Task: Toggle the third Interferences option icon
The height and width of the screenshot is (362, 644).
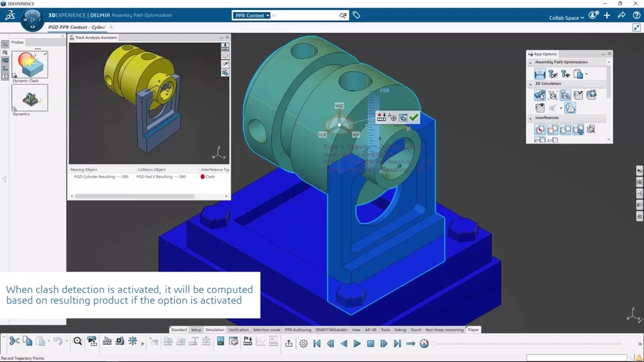Action: [x=566, y=129]
